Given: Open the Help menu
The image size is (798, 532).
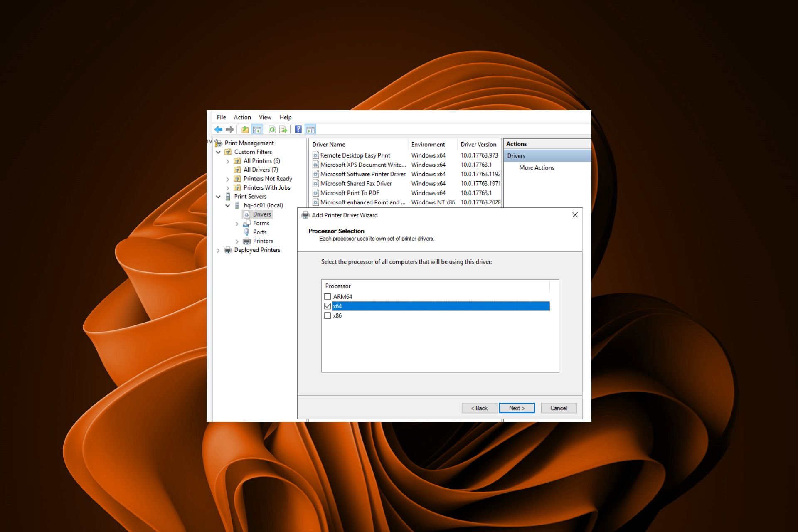Looking at the screenshot, I should [x=286, y=117].
